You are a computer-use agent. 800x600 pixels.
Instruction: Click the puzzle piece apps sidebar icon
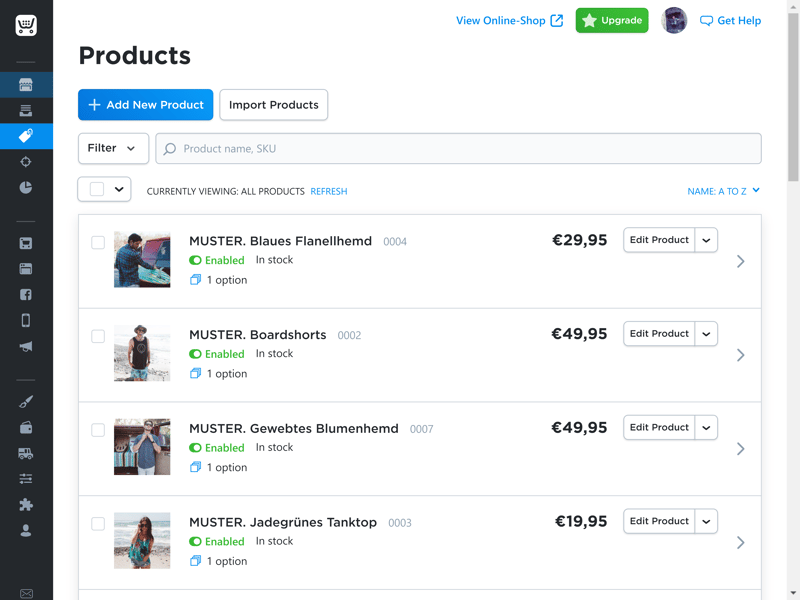[x=26, y=505]
